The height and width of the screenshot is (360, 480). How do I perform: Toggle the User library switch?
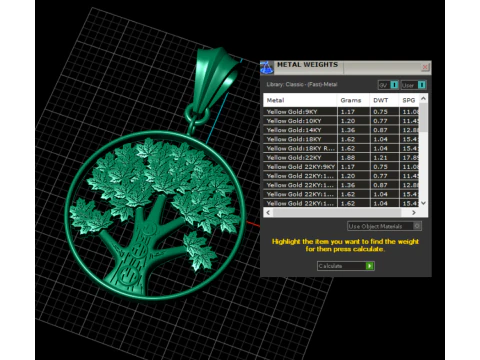pyautogui.click(x=413, y=85)
